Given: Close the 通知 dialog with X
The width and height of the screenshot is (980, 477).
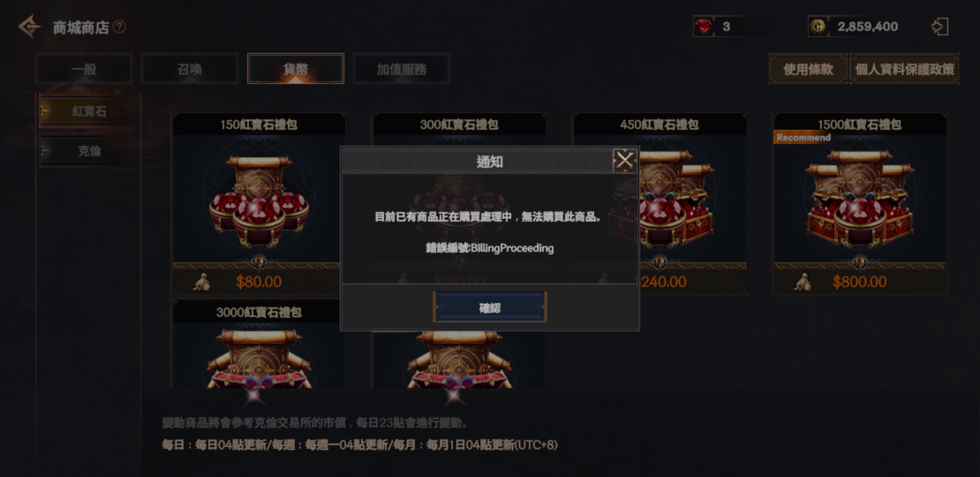Looking at the screenshot, I should 624,160.
